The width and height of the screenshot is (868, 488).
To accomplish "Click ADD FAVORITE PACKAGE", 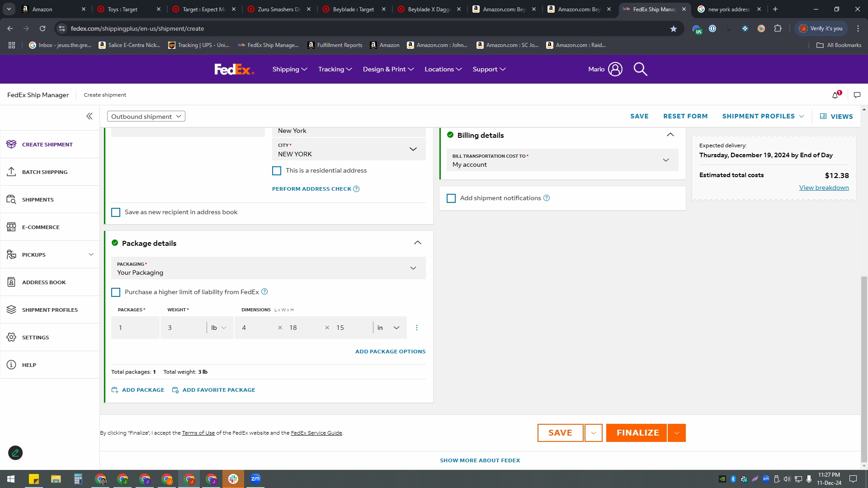I will point(213,390).
